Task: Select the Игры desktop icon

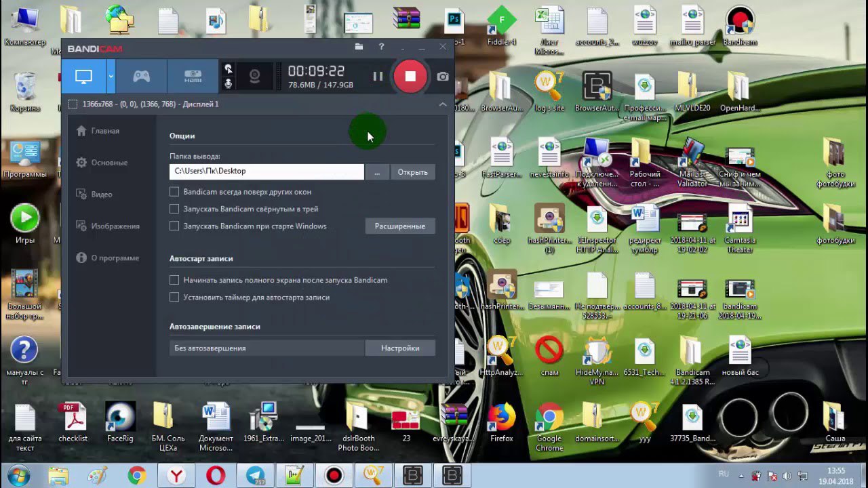Action: point(25,224)
